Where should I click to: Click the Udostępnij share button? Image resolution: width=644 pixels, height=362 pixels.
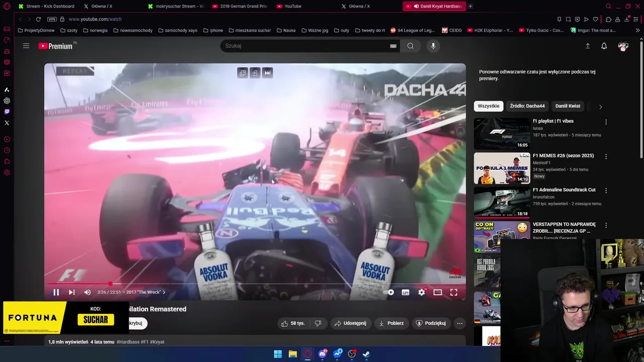350,323
